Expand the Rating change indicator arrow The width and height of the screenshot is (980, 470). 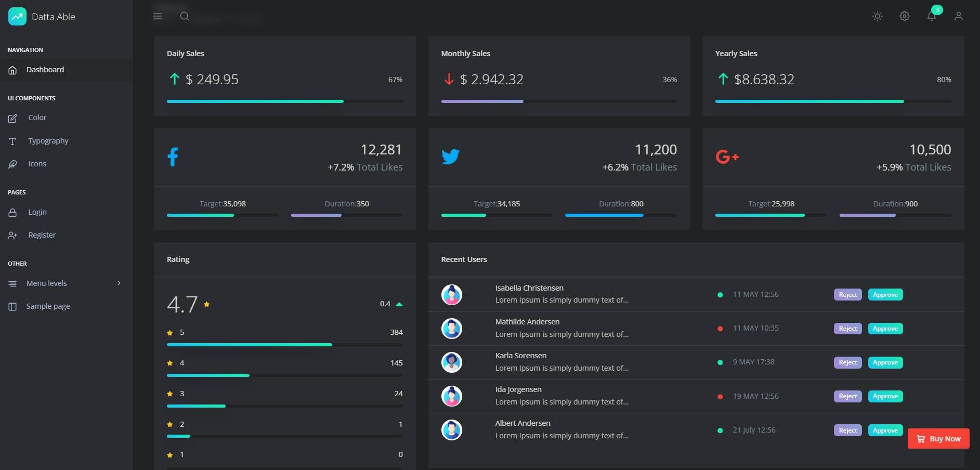tap(399, 304)
